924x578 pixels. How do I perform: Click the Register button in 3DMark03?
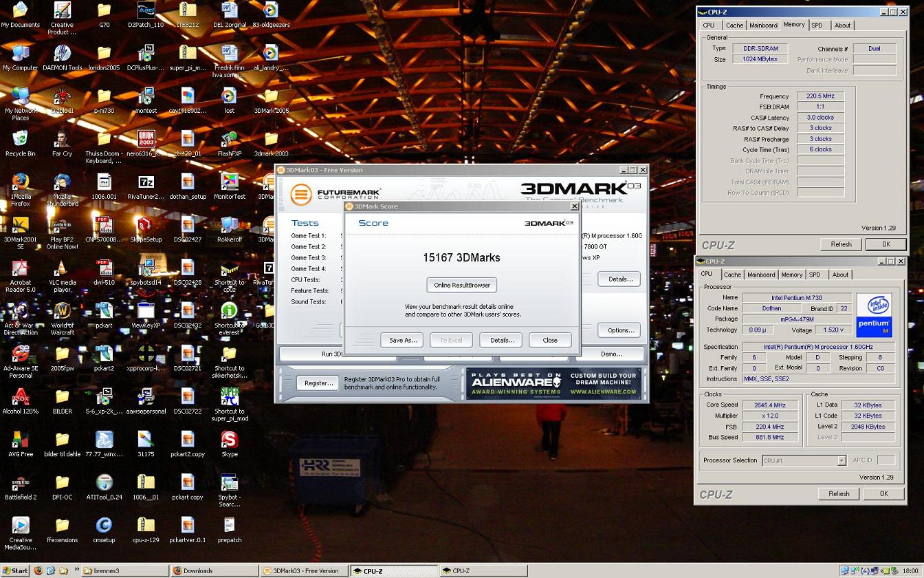click(318, 383)
